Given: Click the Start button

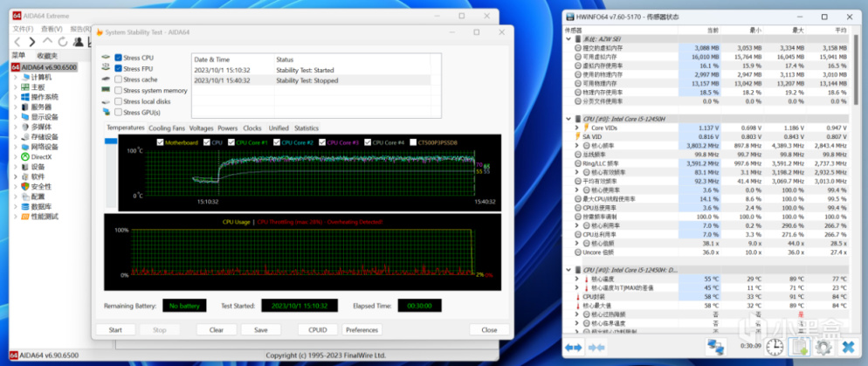Looking at the screenshot, I should (x=115, y=330).
